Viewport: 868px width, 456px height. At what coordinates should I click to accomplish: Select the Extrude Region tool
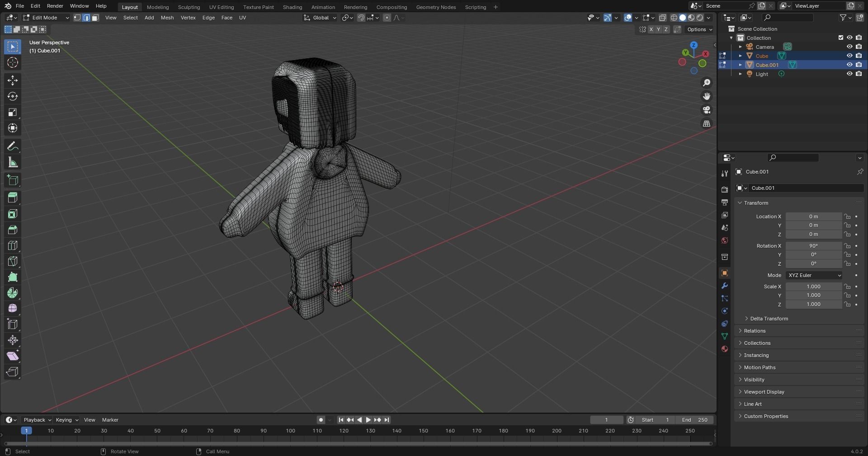tap(13, 198)
